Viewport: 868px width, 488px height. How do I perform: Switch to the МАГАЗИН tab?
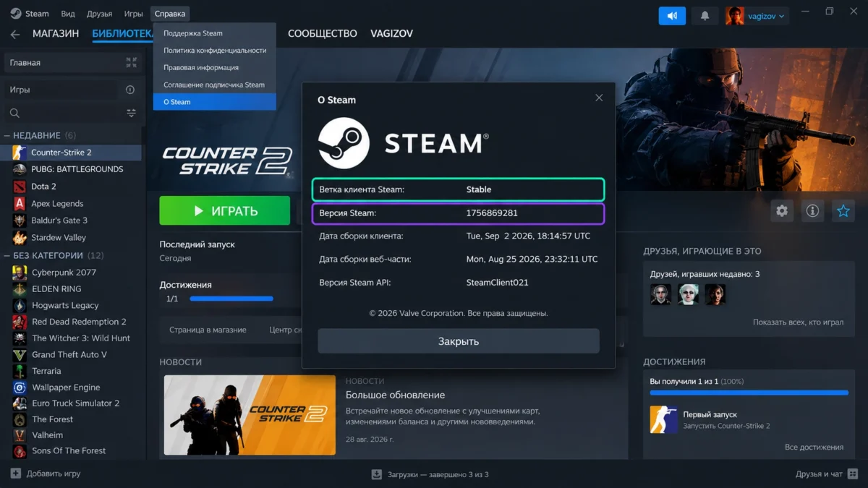click(x=56, y=34)
